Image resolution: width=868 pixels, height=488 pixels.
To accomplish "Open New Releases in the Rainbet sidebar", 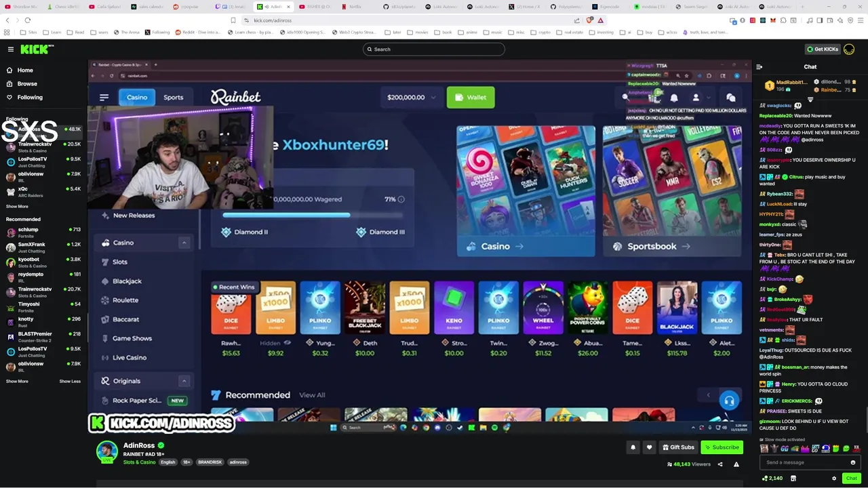I will tap(134, 216).
